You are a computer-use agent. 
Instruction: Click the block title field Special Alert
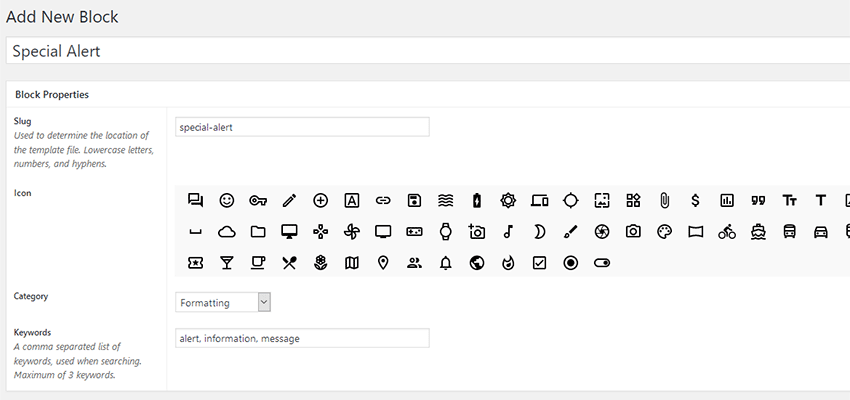coord(425,51)
